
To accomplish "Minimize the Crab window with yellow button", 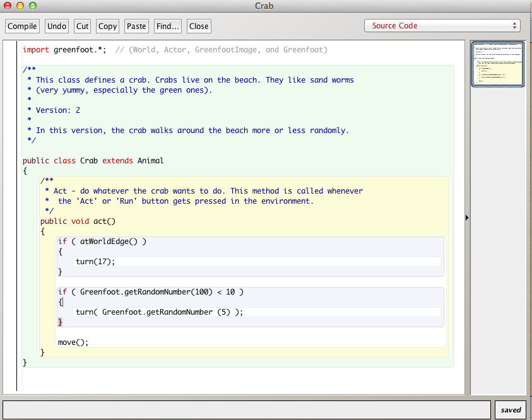I will tap(20, 6).
